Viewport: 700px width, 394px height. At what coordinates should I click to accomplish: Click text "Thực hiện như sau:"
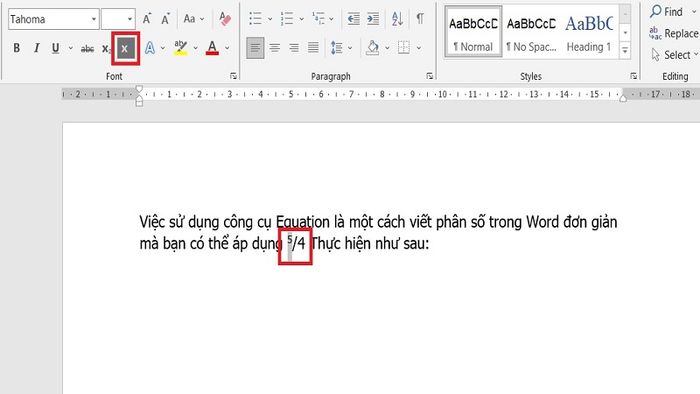tap(370, 243)
